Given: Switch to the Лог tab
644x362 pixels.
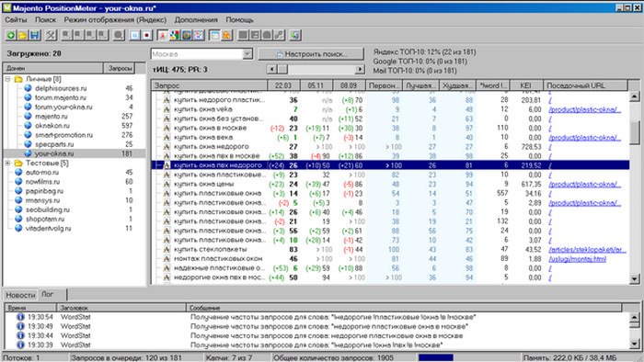Looking at the screenshot, I should click(x=52, y=294).
